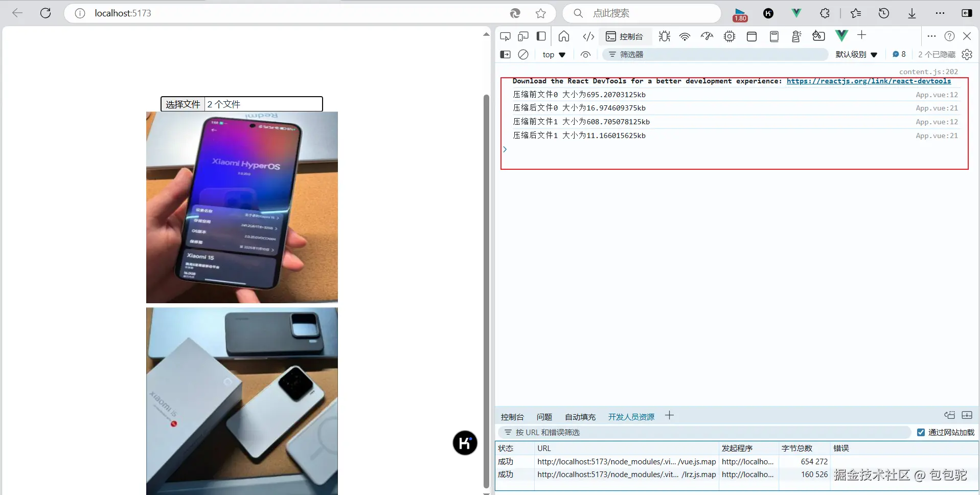Sort by the 字节总数 column header
Screen dimensions: 980x495
click(x=804, y=448)
